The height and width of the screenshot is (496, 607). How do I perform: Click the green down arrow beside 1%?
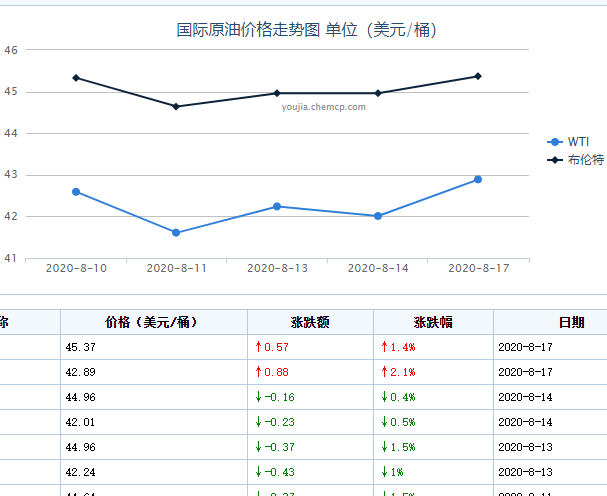(x=384, y=472)
